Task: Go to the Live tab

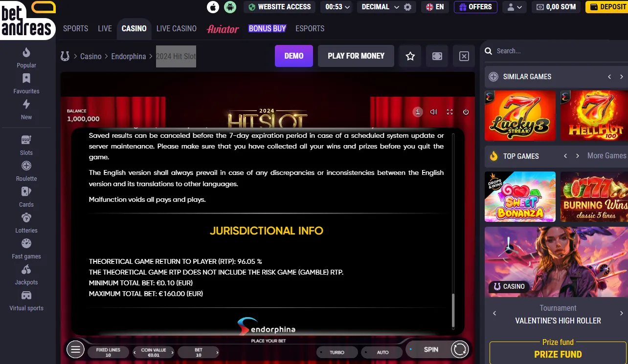Action: pyautogui.click(x=105, y=28)
